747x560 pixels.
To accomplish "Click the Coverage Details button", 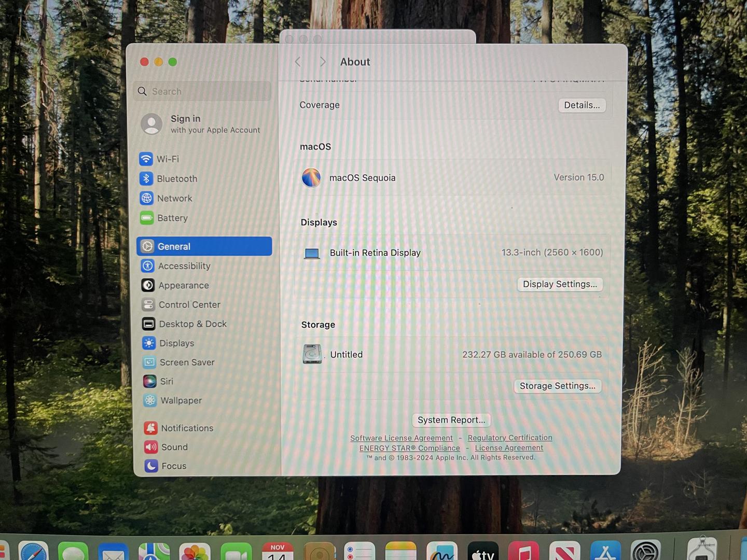I will coord(582,105).
